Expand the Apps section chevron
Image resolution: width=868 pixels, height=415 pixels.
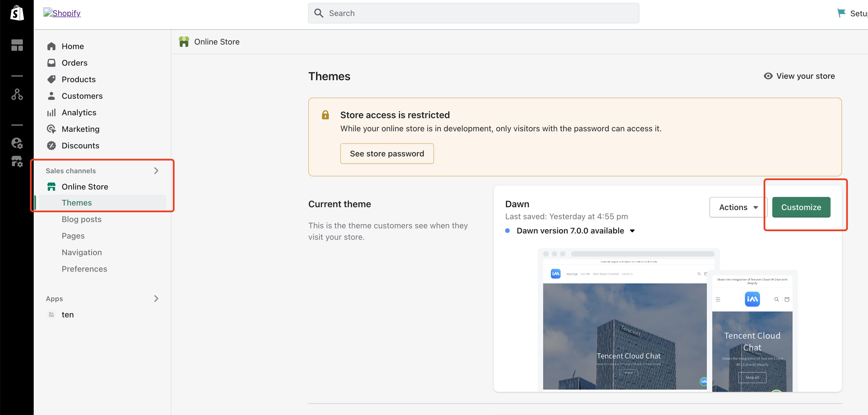point(156,299)
